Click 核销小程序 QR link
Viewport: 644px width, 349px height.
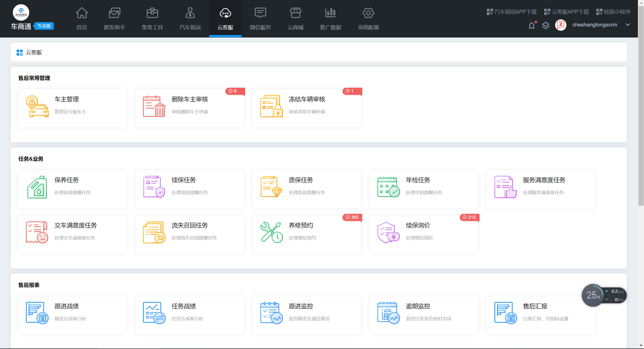pos(613,12)
